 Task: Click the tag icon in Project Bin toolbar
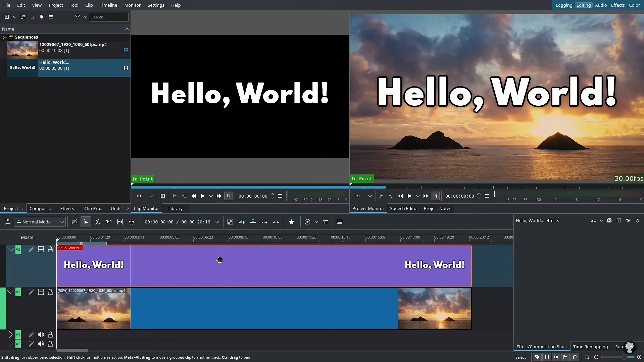[41, 17]
